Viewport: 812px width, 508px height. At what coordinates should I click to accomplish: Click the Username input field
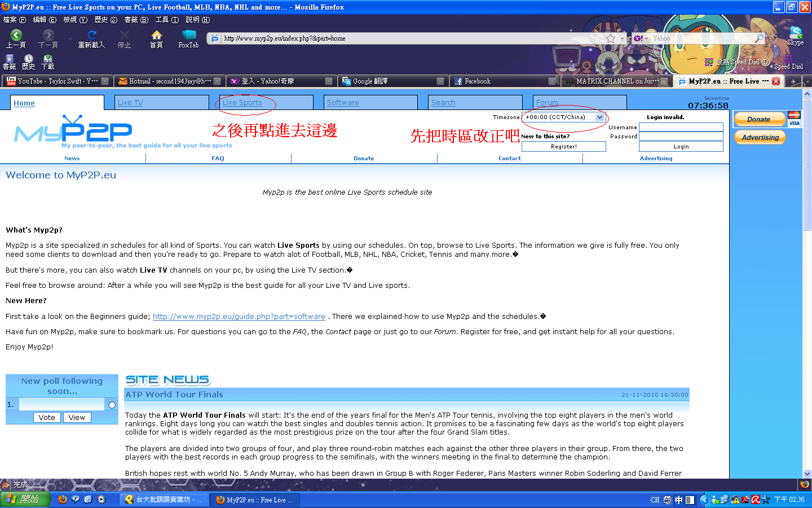coord(681,127)
